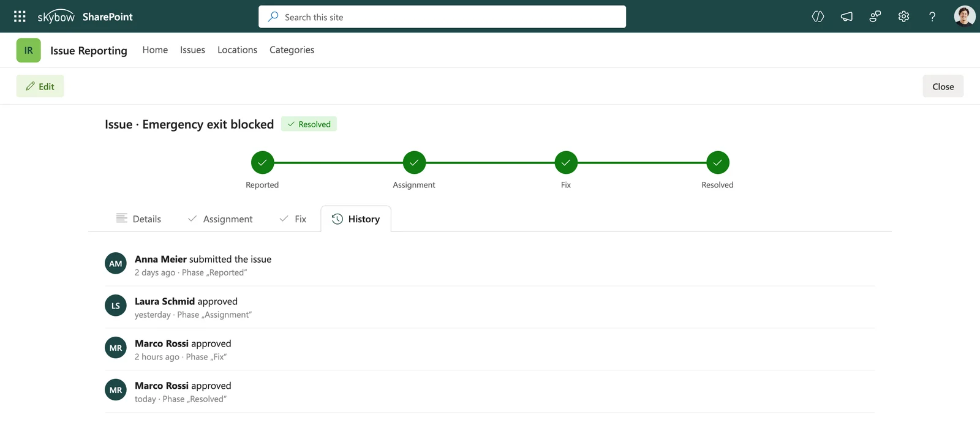Open the help question mark icon

pos(932,17)
